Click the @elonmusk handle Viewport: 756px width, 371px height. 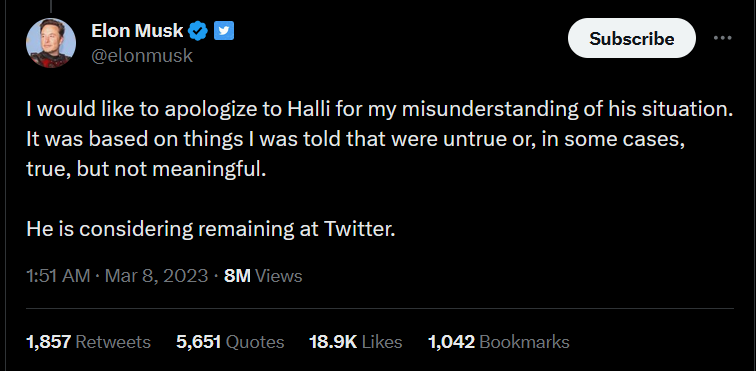tap(142, 56)
